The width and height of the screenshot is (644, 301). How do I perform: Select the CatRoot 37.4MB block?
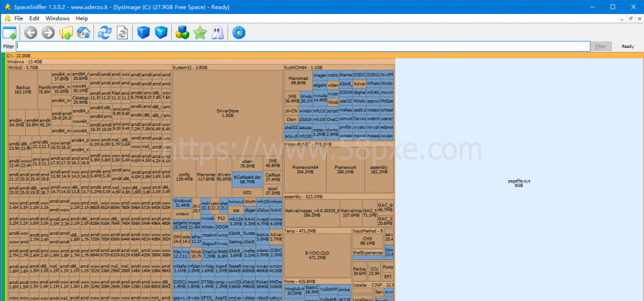[x=273, y=177]
